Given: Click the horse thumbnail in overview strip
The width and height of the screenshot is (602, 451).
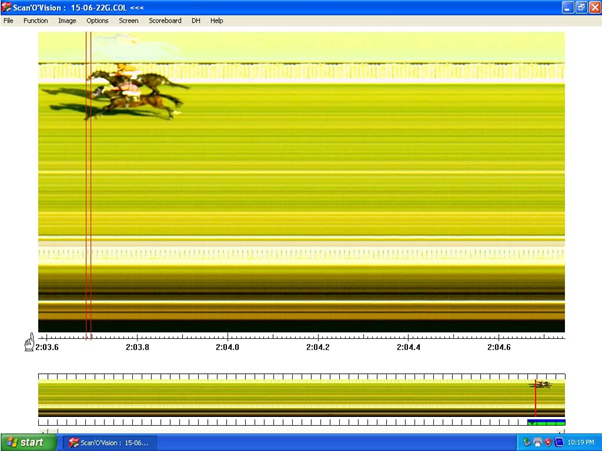Looking at the screenshot, I should (541, 385).
